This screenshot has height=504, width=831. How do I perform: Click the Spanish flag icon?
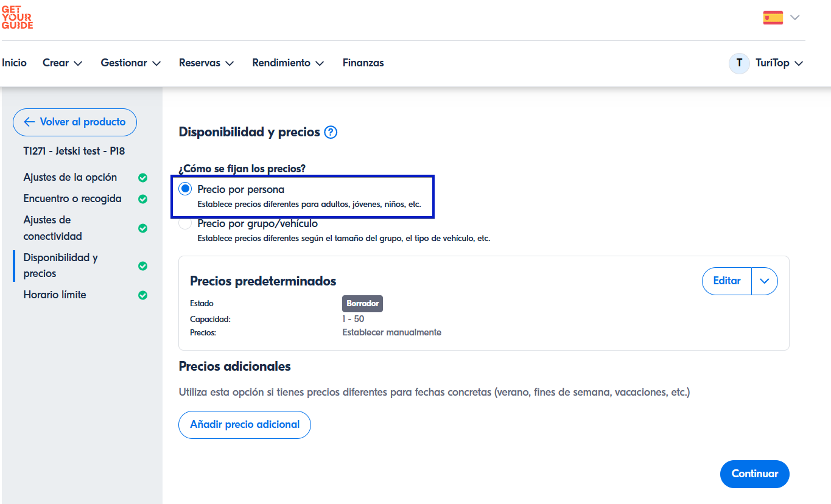[x=773, y=18]
